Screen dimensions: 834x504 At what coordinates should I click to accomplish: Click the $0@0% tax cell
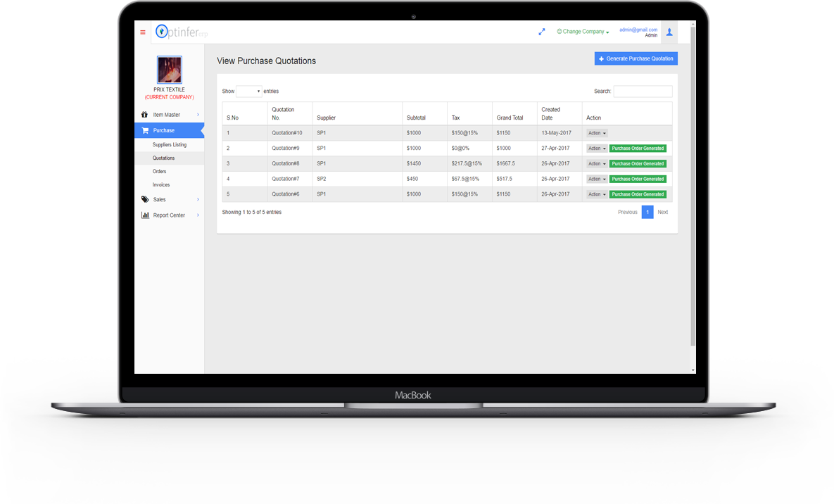pyautogui.click(x=469, y=149)
